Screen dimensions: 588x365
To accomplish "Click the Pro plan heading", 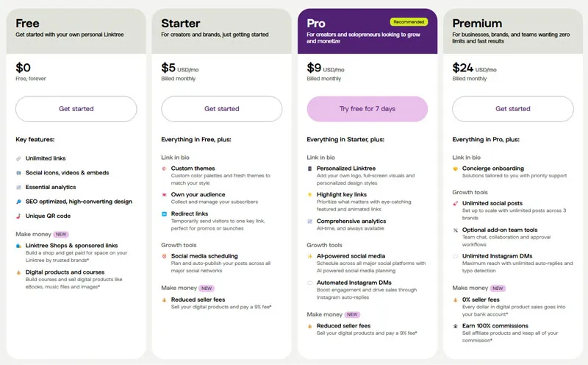I will 316,24.
